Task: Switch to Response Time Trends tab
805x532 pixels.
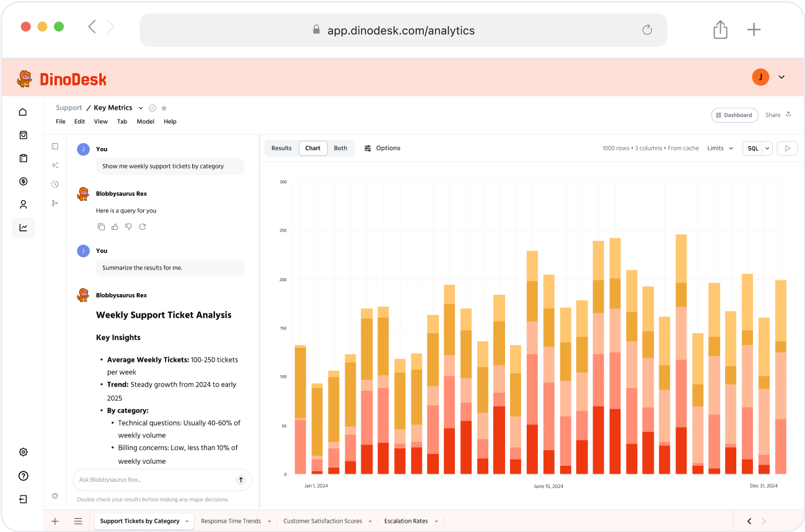Action: click(231, 521)
